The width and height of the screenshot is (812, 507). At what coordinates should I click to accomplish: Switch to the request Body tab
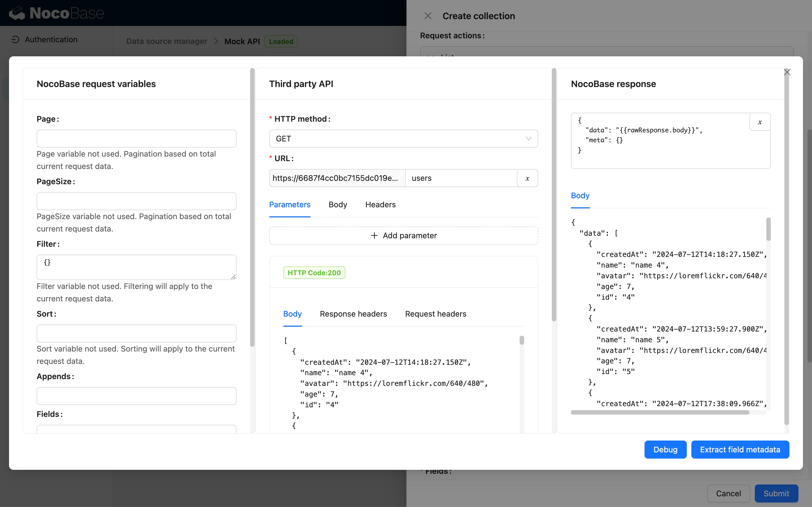tap(337, 204)
